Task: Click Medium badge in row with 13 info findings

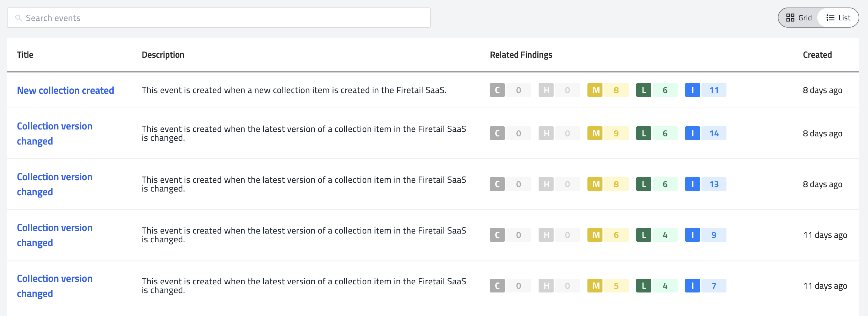Action: point(608,184)
